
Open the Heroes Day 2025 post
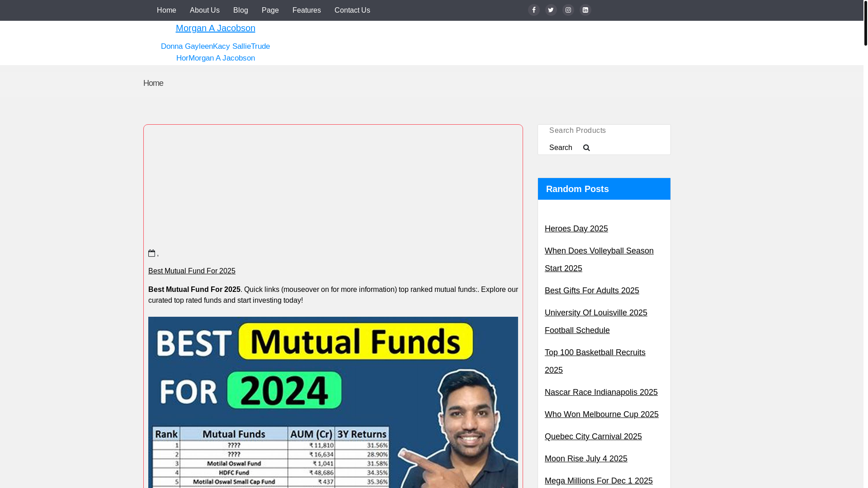coord(576,229)
